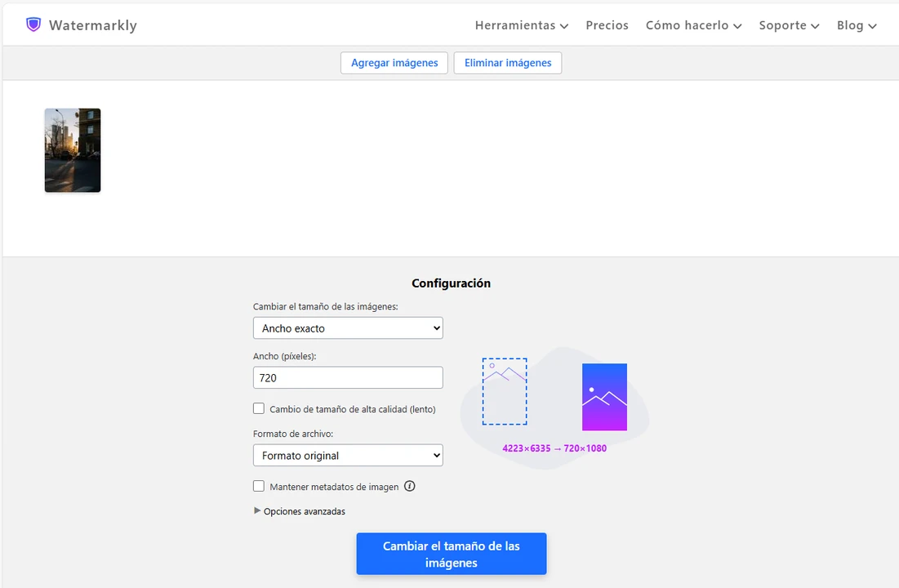The width and height of the screenshot is (899, 588).
Task: Enable high quality resize checkbox
Action: tap(259, 408)
